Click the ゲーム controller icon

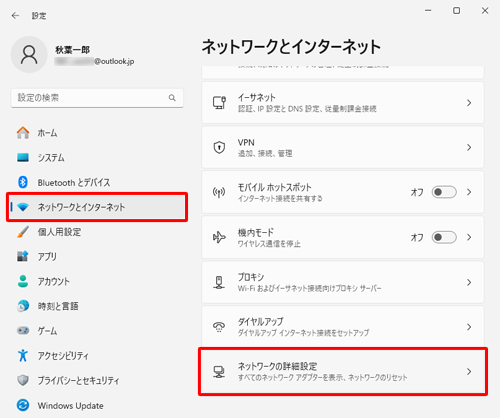tap(23, 331)
